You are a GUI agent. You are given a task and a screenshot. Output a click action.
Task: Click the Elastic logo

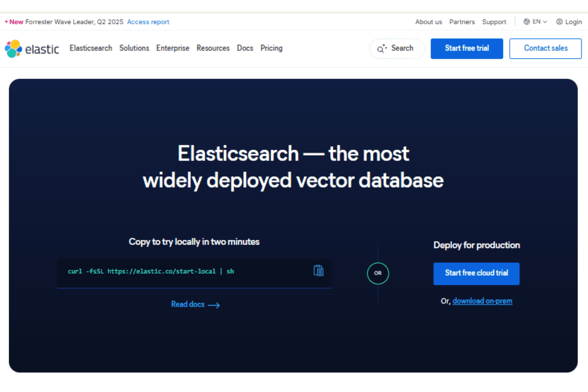click(32, 49)
